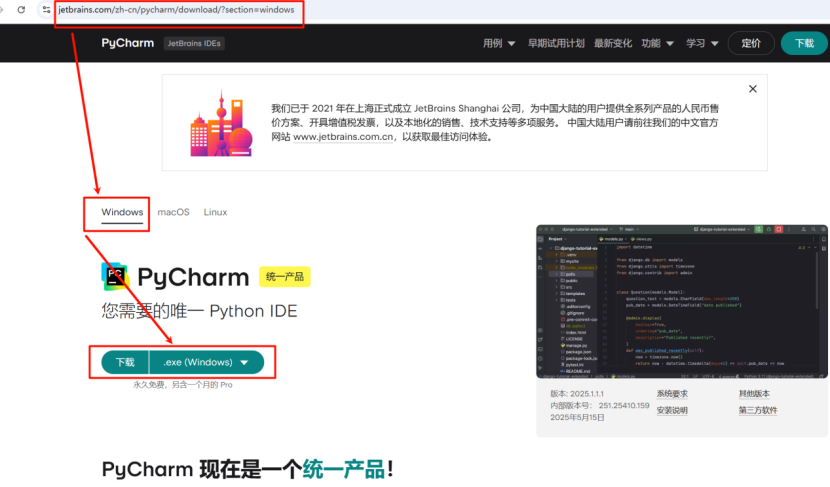Reload the page with the refresh icon

[21, 10]
